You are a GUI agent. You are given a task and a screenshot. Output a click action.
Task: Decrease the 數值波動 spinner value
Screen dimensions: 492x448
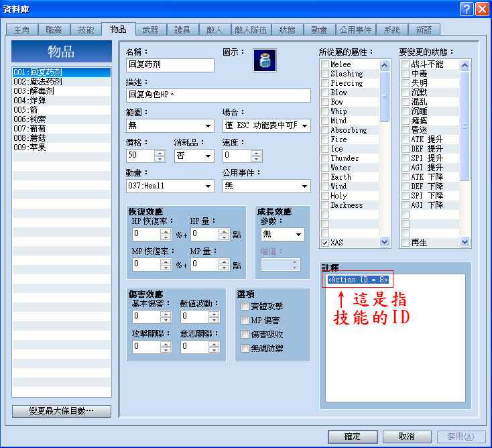tap(214, 320)
